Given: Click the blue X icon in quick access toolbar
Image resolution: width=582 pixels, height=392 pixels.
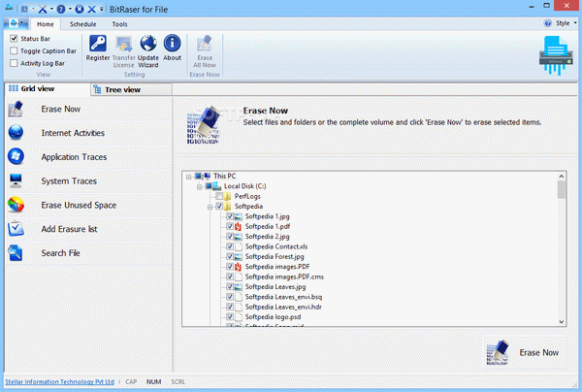Looking at the screenshot, I should coord(91,9).
